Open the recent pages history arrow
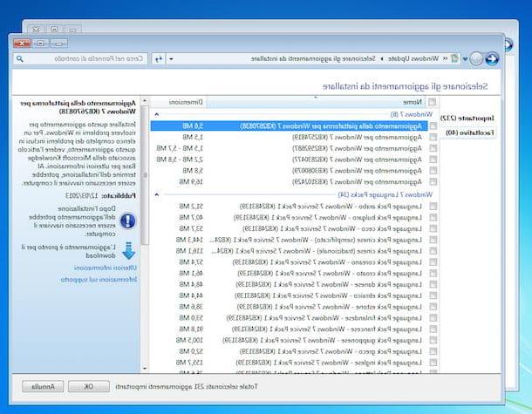This screenshot has width=532, height=414. [x=466, y=59]
